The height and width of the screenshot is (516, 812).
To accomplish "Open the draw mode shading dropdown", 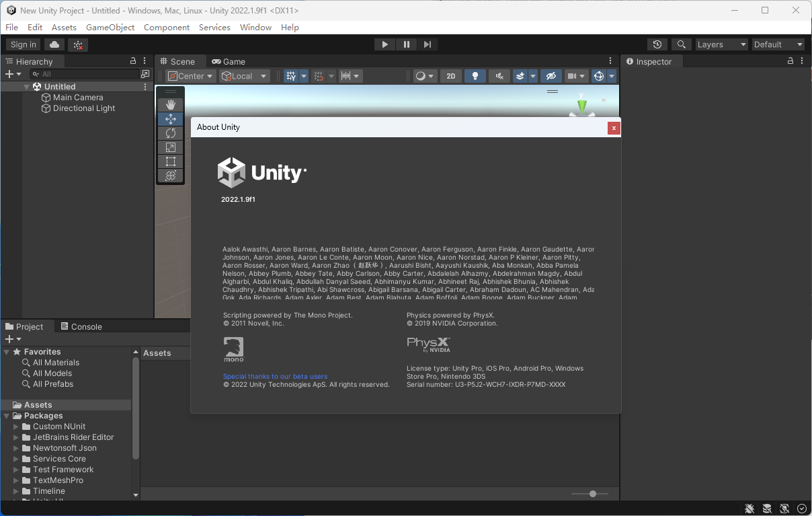I will click(x=425, y=76).
